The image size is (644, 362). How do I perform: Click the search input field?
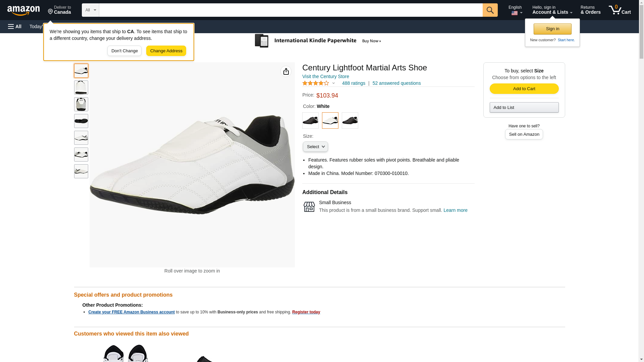(x=290, y=10)
